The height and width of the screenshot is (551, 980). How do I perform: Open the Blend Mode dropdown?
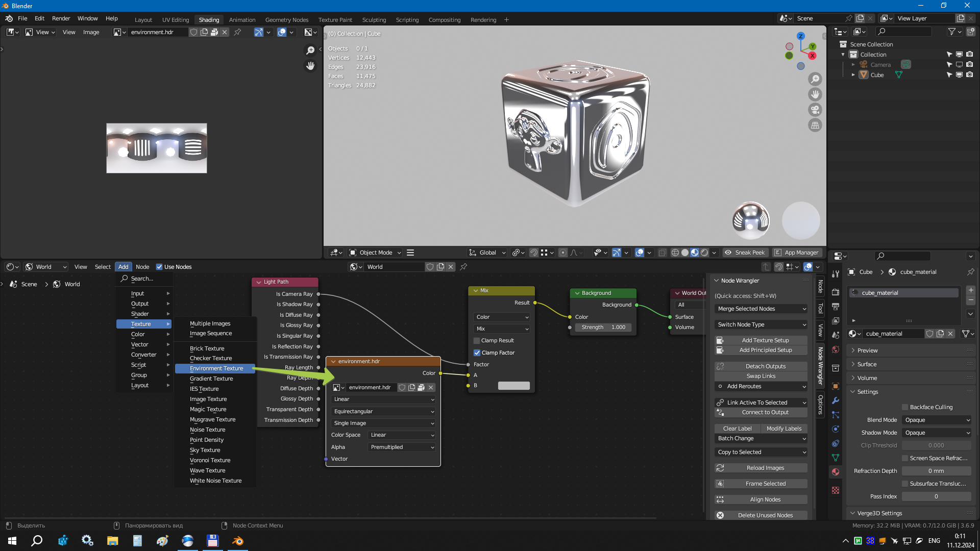point(937,420)
